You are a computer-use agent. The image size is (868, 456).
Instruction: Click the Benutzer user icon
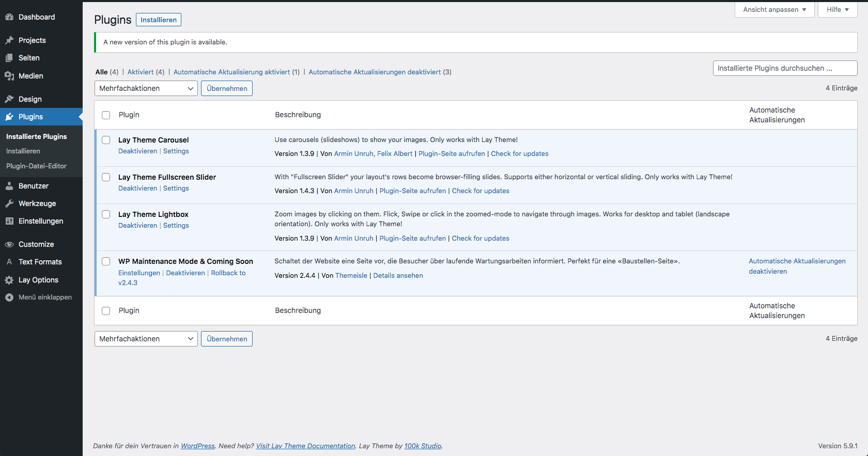(9, 186)
